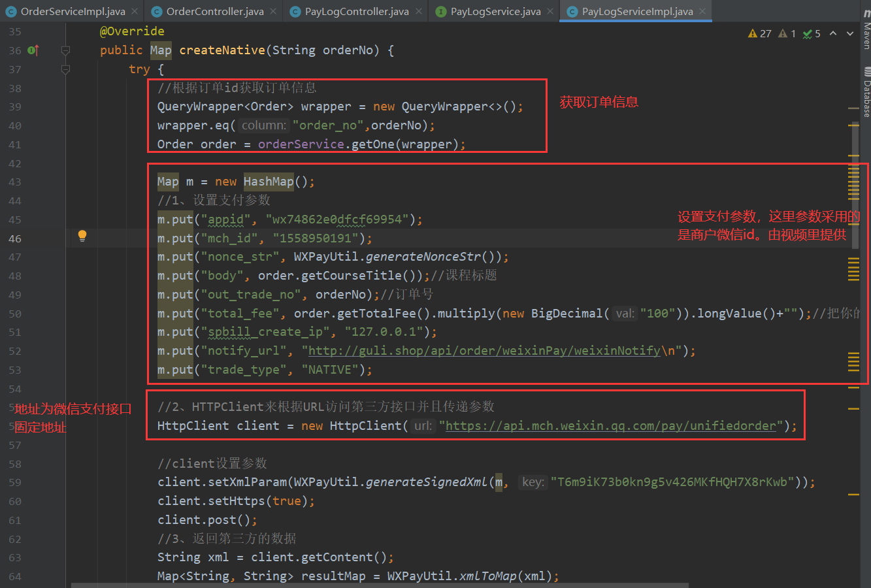This screenshot has width=871, height=588.
Task: Click inside the vertical editor scrollbar thumb
Action: click(x=855, y=186)
